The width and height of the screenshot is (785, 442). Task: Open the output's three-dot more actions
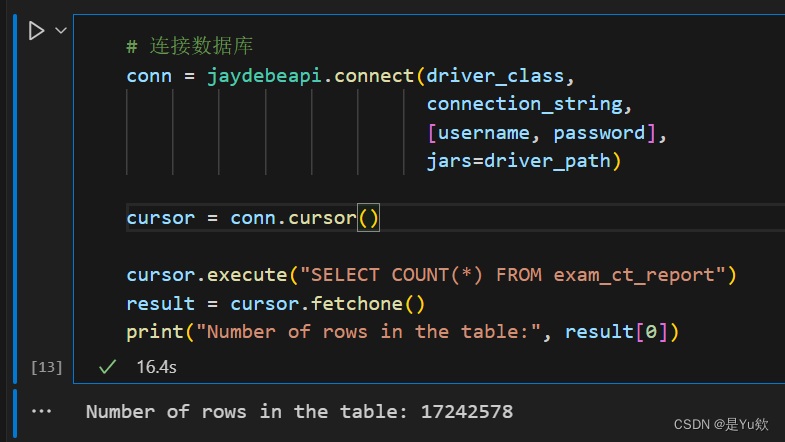click(x=42, y=411)
